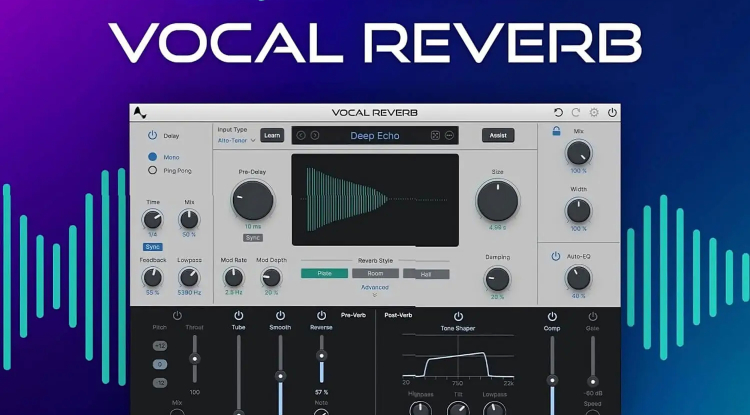
Task: Click the Learn button
Action: [272, 135]
